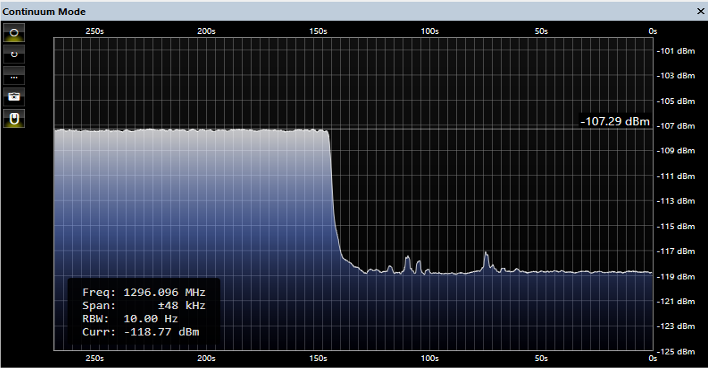Click the reset/refresh arrow icon
This screenshot has width=708, height=368.
(x=14, y=54)
